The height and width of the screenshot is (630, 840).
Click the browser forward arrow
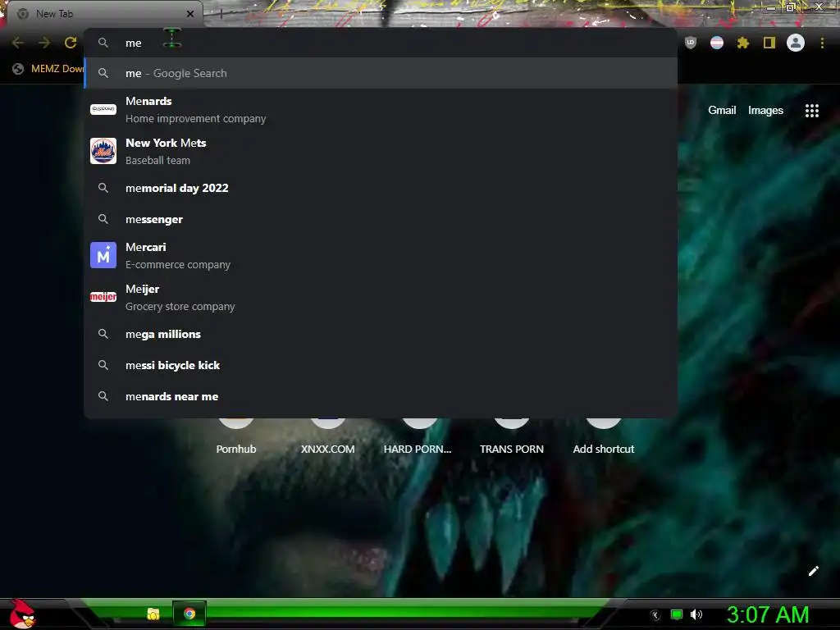[44, 43]
